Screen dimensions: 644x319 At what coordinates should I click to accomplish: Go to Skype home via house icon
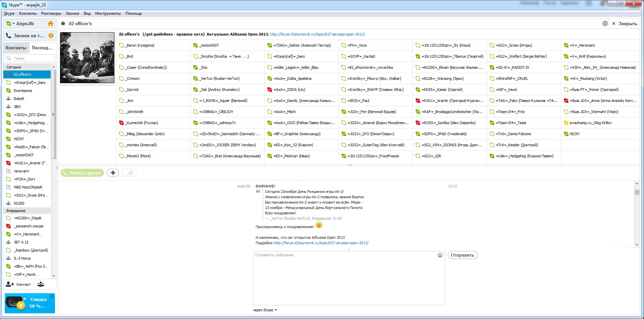point(51,23)
